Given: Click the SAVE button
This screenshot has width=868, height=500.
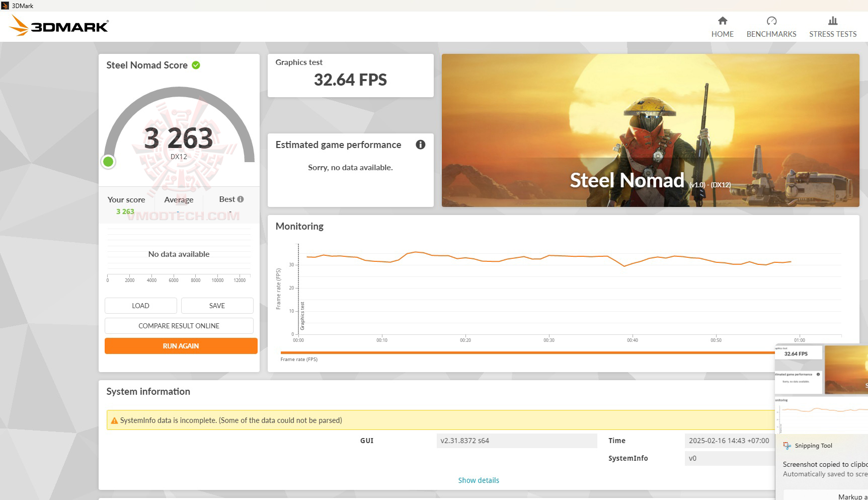Looking at the screenshot, I should click(217, 306).
